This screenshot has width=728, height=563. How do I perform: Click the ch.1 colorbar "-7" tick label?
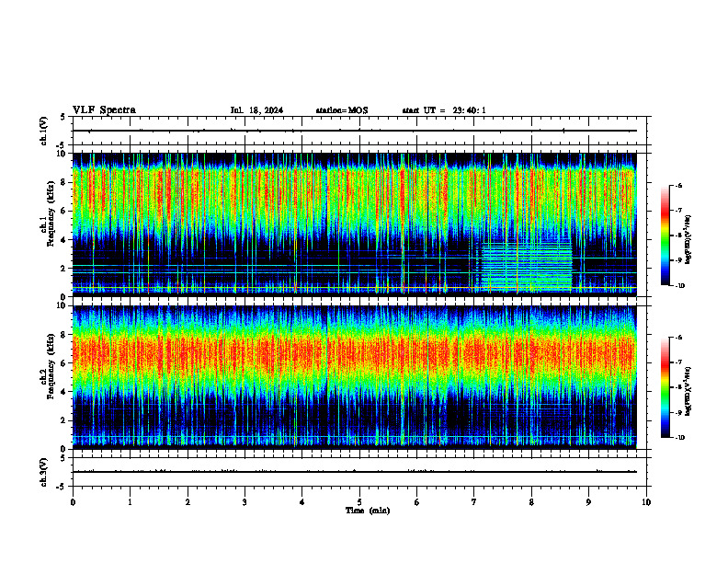678,211
